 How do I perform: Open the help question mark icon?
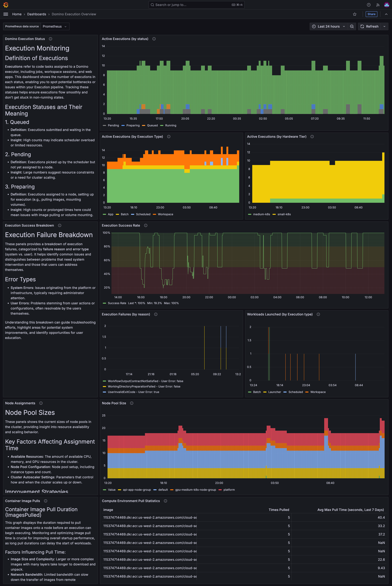pyautogui.click(x=368, y=5)
